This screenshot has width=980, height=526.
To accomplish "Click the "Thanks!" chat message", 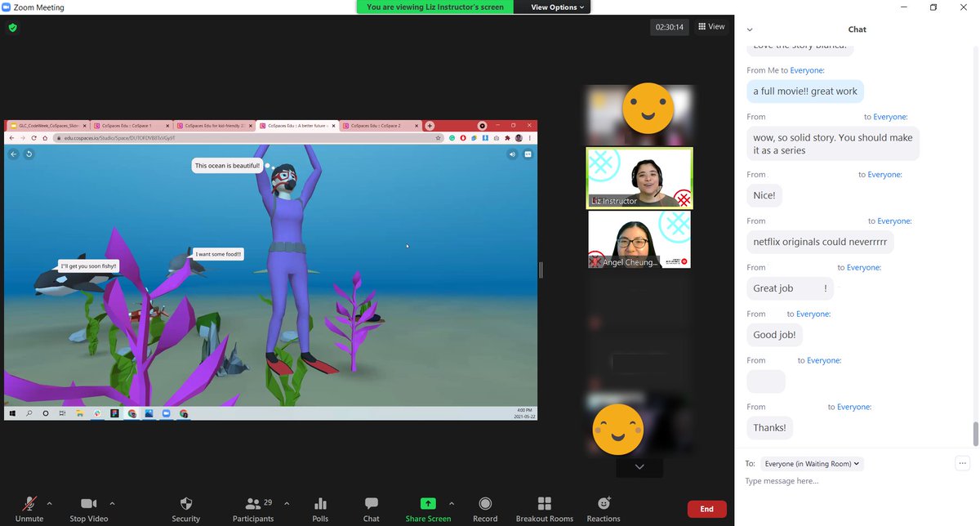I will [x=769, y=428].
